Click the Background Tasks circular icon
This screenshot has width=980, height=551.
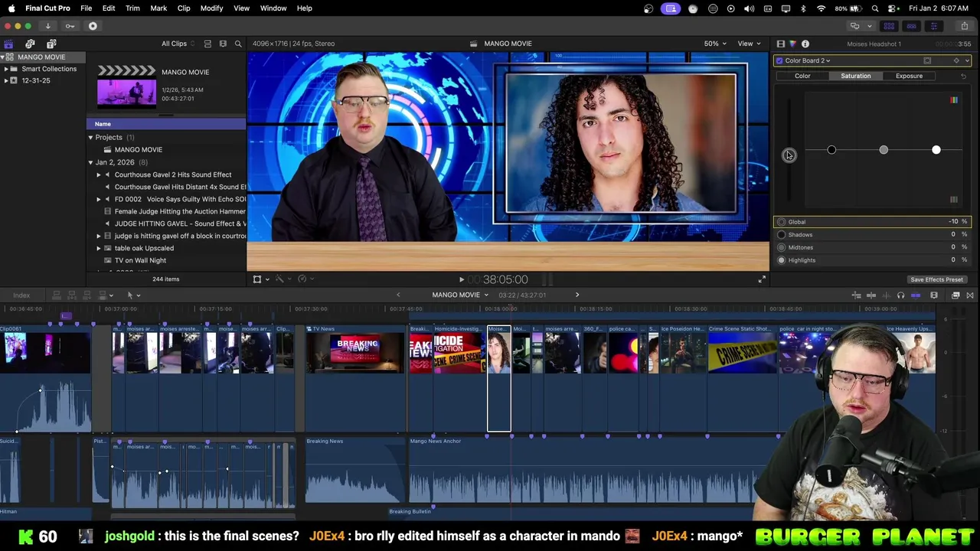[x=93, y=26]
